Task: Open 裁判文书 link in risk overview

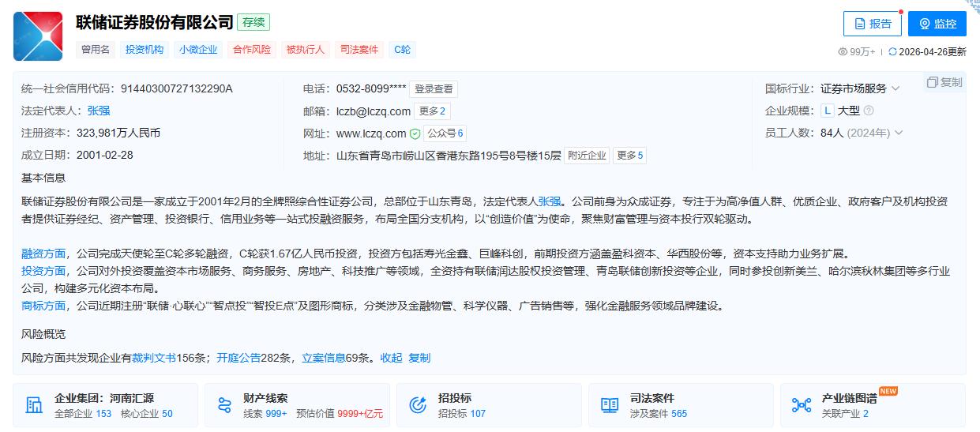Action: [x=154, y=358]
